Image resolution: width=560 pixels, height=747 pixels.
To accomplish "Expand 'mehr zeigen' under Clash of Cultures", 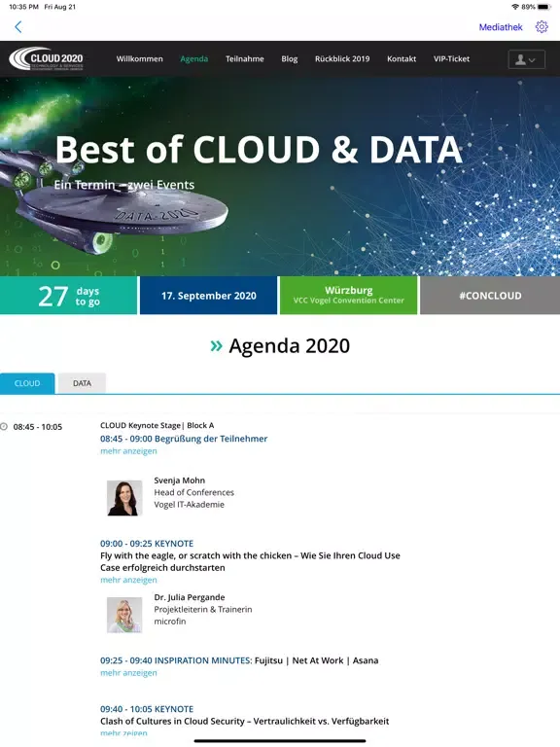I will point(123,732).
